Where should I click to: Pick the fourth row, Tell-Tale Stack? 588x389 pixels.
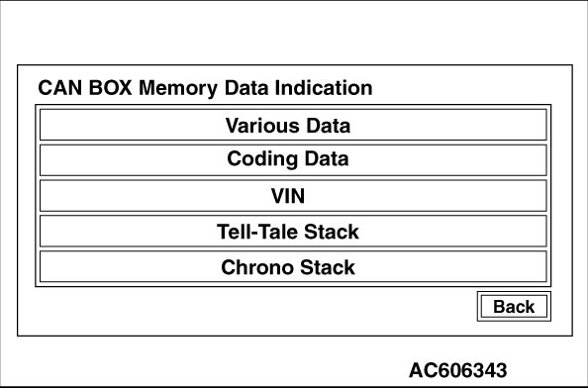(293, 231)
